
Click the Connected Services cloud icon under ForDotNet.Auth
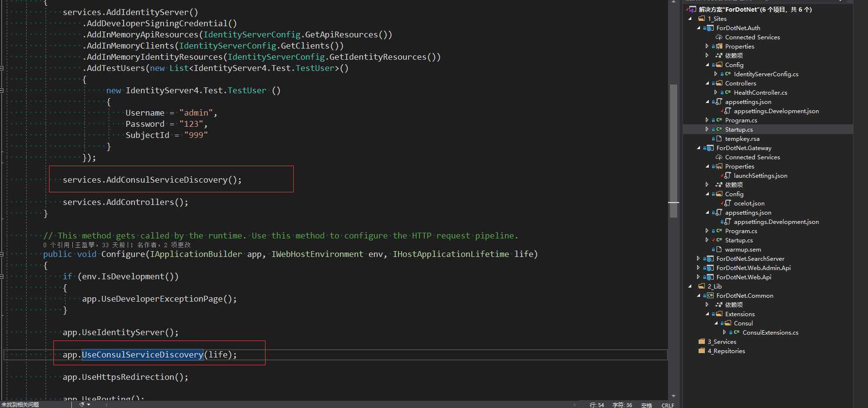[x=719, y=37]
